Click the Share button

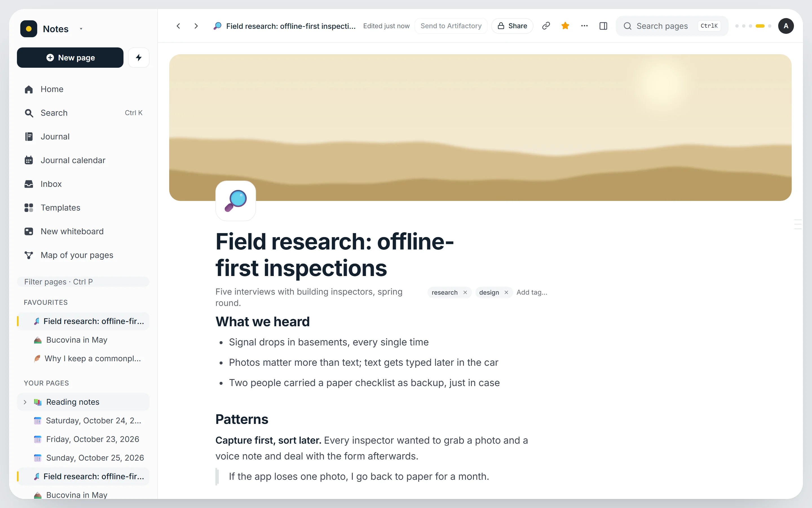pos(512,26)
